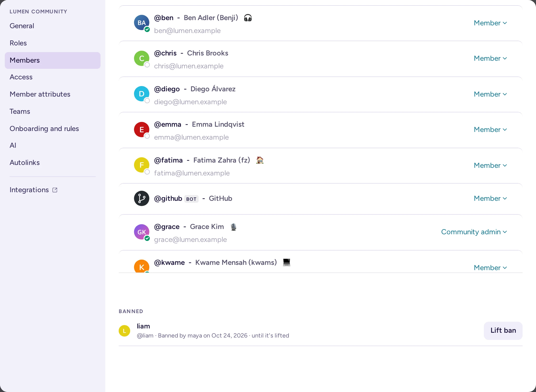Click Emma Lindqvist's red avatar
536x392 pixels.
click(x=142, y=129)
